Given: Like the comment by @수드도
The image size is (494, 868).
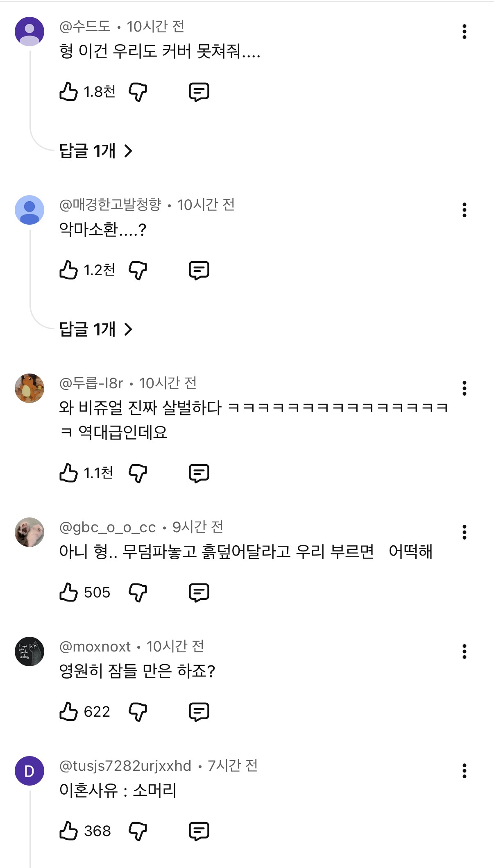Looking at the screenshot, I should point(68,91).
